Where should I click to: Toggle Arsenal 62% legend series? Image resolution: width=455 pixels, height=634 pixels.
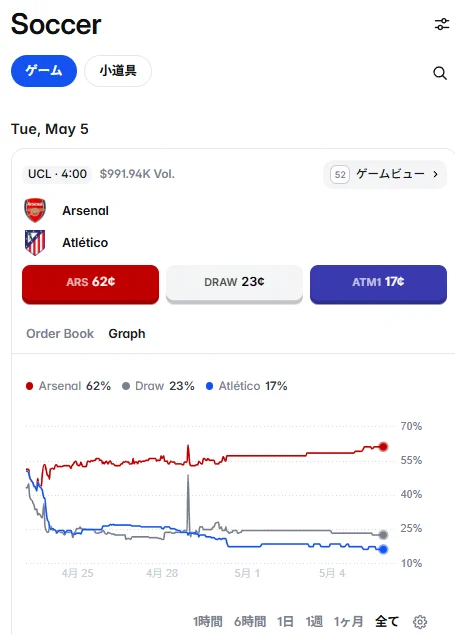click(68, 386)
